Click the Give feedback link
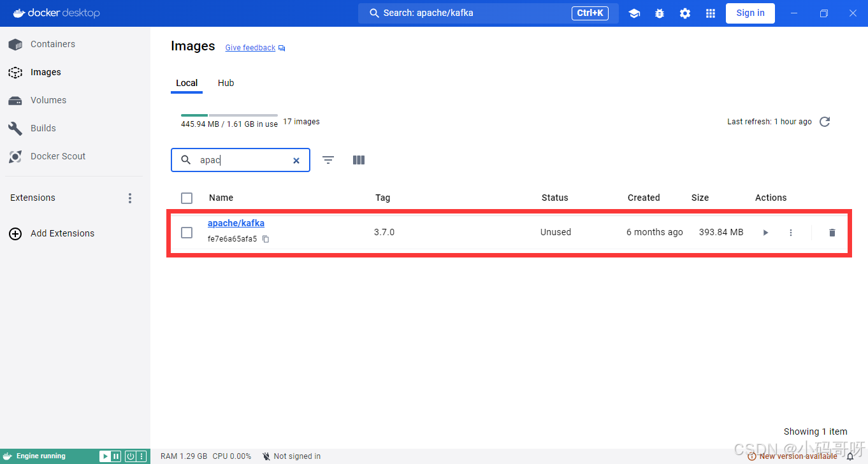 pyautogui.click(x=250, y=48)
